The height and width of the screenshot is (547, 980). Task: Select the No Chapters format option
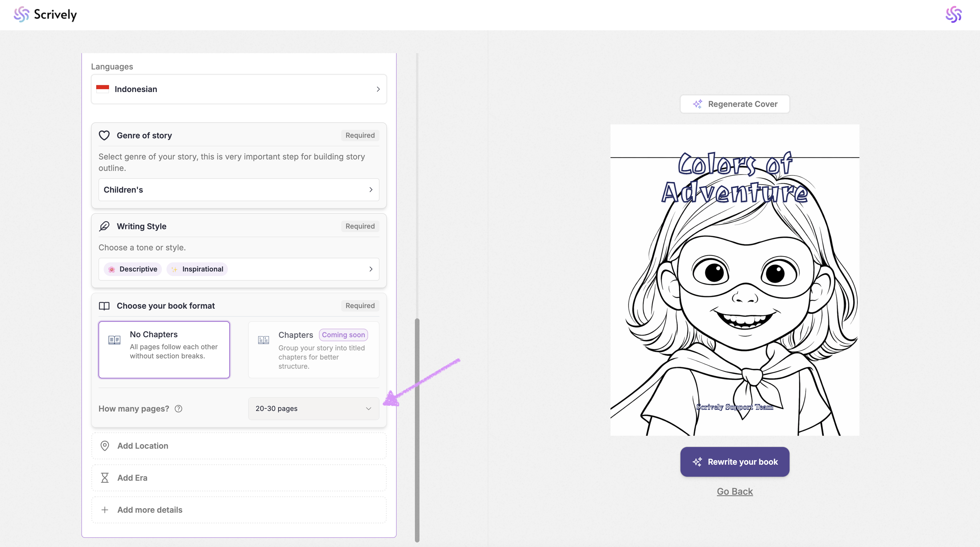pos(164,350)
